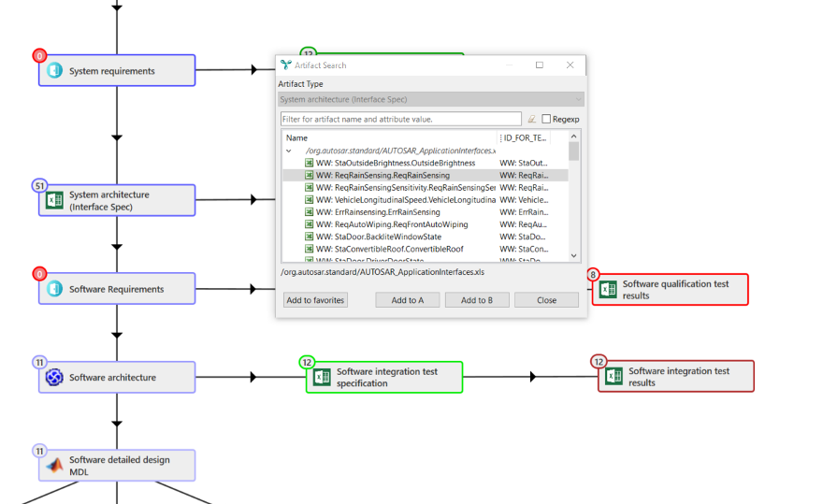823x504 pixels.
Task: Click the artifact name filter field
Action: 400,120
